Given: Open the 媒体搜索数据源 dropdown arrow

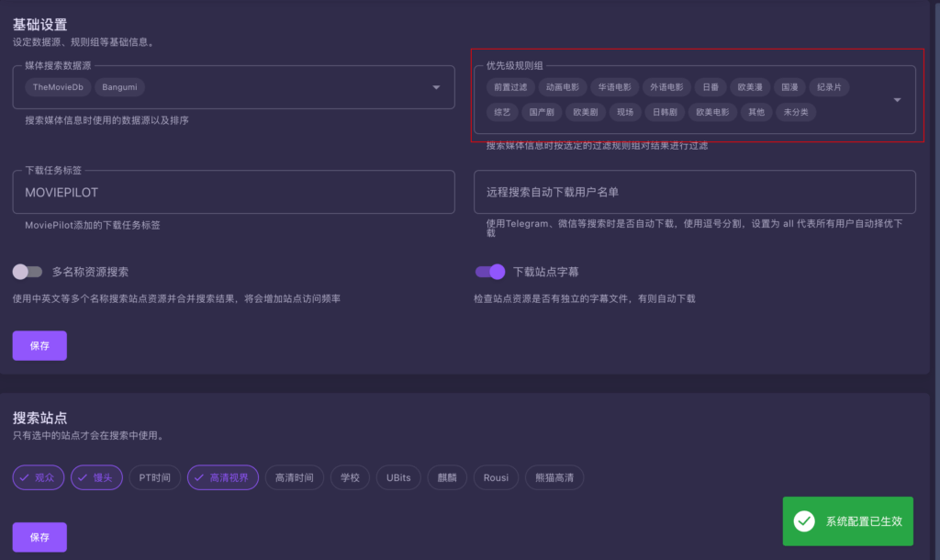Looking at the screenshot, I should click(435, 88).
